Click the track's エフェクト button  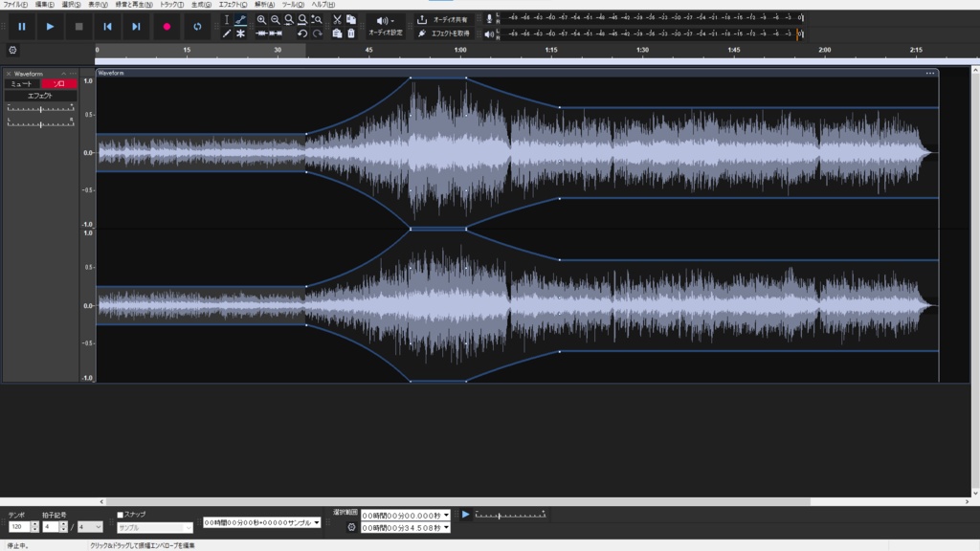40,96
